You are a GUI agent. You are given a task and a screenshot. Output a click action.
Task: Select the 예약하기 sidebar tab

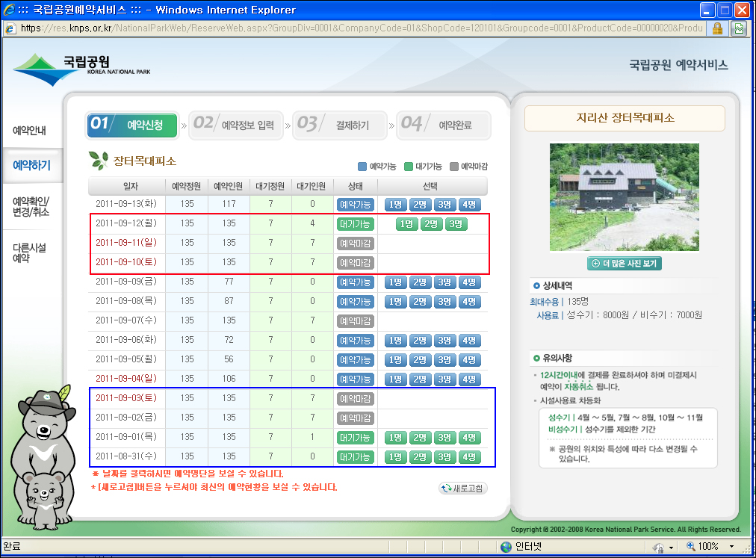click(31, 165)
